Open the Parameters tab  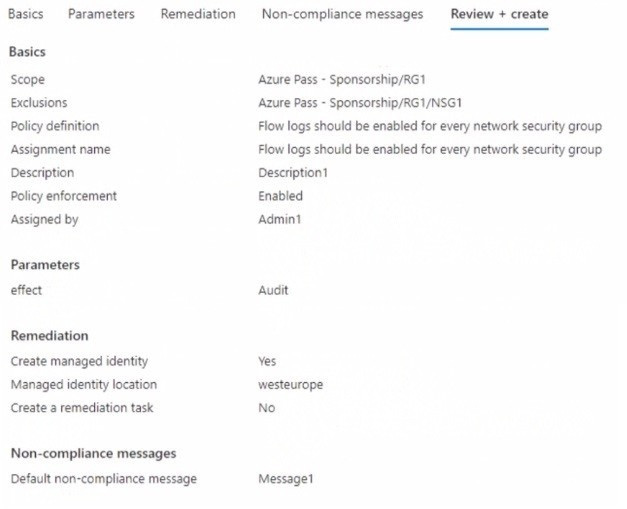(x=101, y=14)
